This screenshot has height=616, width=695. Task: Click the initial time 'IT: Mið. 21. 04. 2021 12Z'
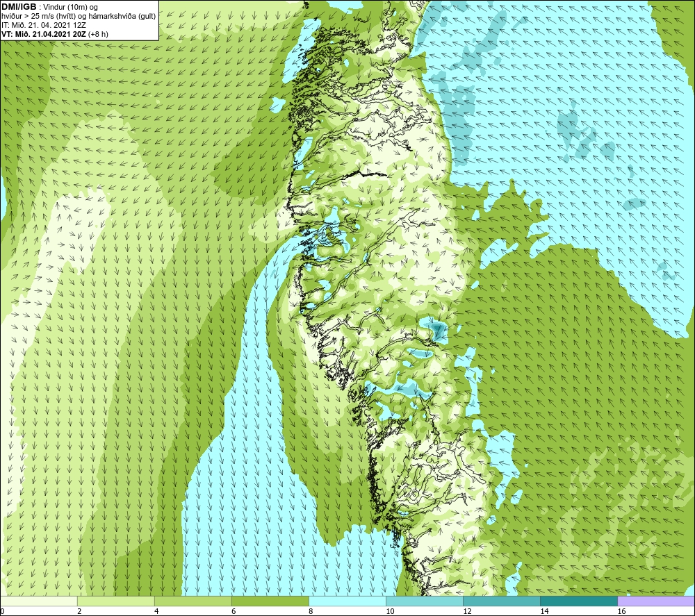tap(44, 25)
